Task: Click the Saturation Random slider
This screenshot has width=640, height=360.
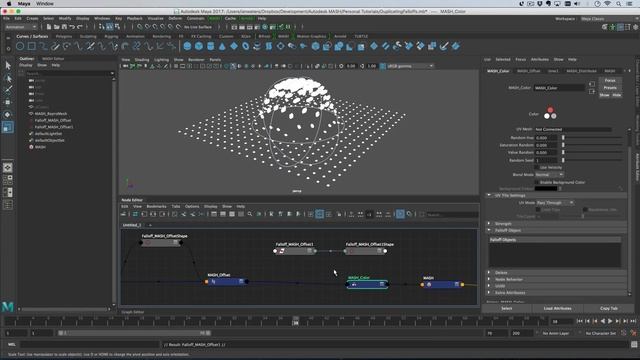Action: pos(592,145)
